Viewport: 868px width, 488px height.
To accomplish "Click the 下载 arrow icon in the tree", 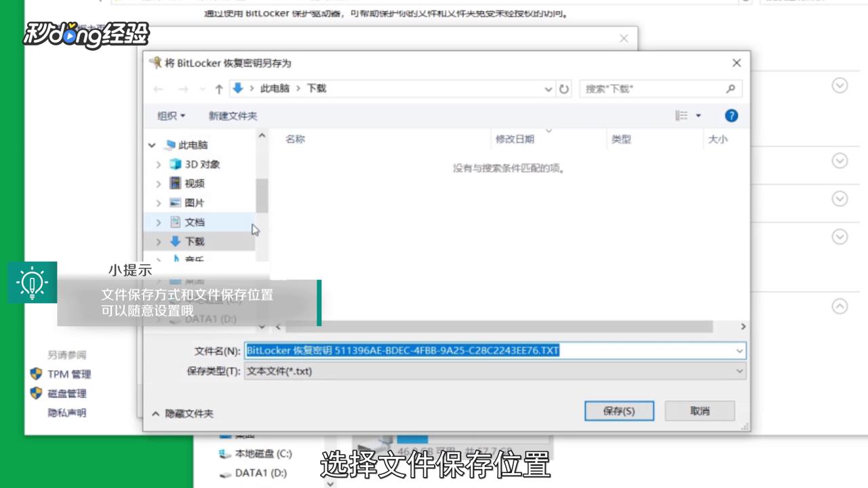I will pos(176,241).
